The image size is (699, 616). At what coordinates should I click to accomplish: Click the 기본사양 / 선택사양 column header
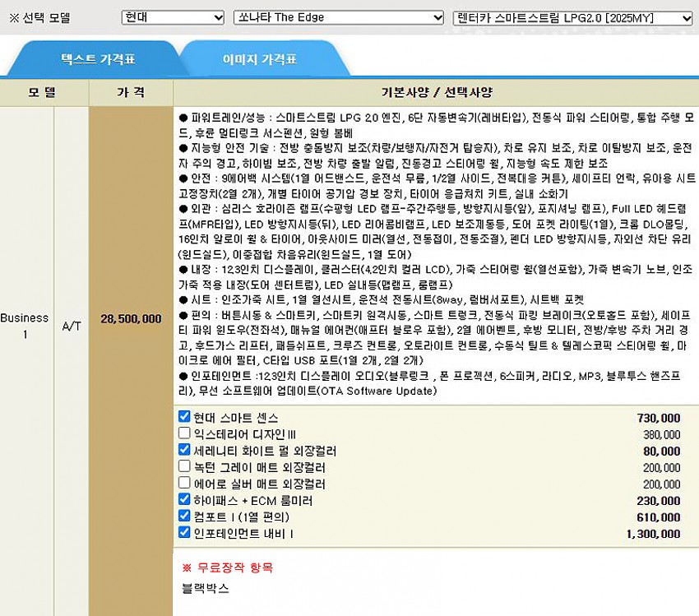(436, 92)
